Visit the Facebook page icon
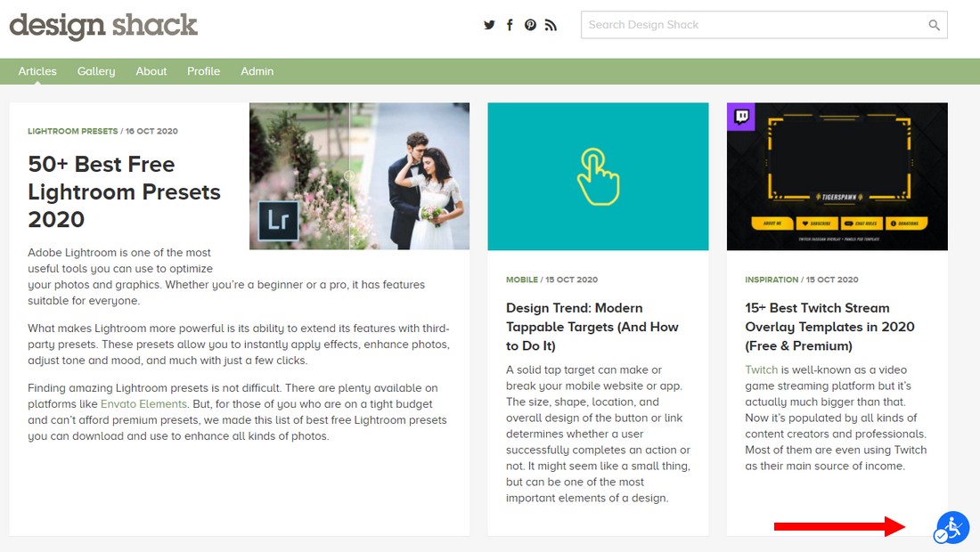This screenshot has width=980, height=552. (x=510, y=25)
